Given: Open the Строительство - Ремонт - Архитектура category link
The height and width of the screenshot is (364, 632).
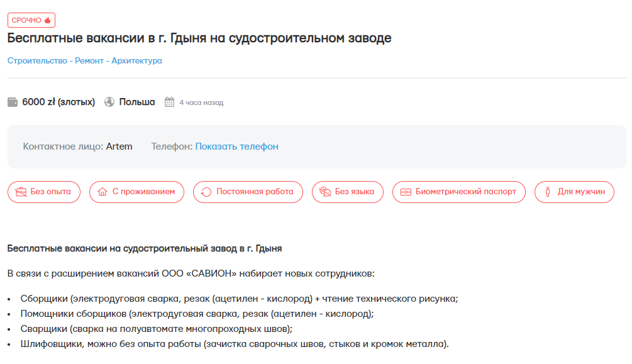Looking at the screenshot, I should click(85, 61).
